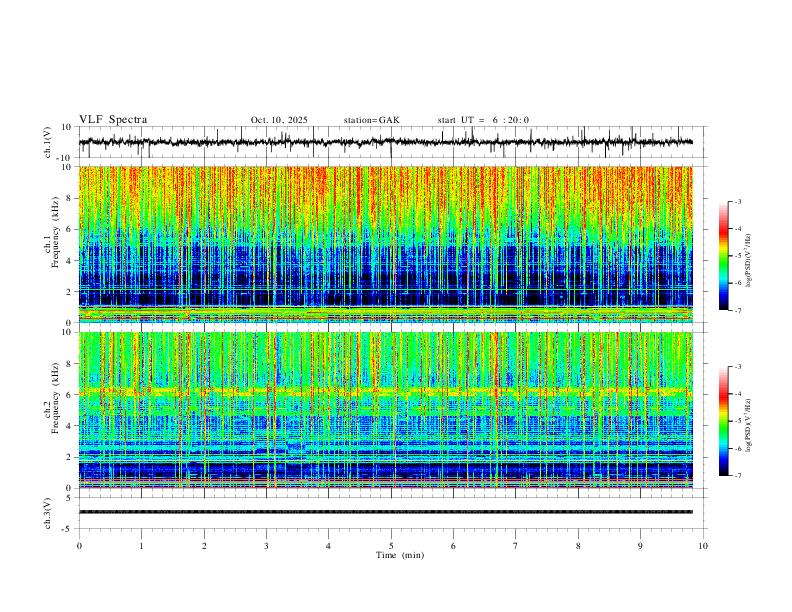Viewport: 792px width, 612px height.
Task: Click the ch.2 color bar "log(PSD)" label
Action: coord(749,425)
